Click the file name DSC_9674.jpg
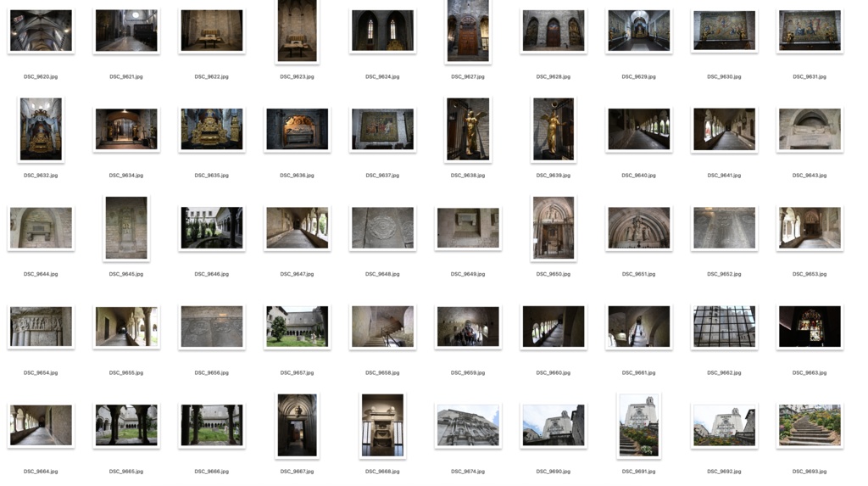Viewport: 868px width, 486px height. click(x=468, y=472)
